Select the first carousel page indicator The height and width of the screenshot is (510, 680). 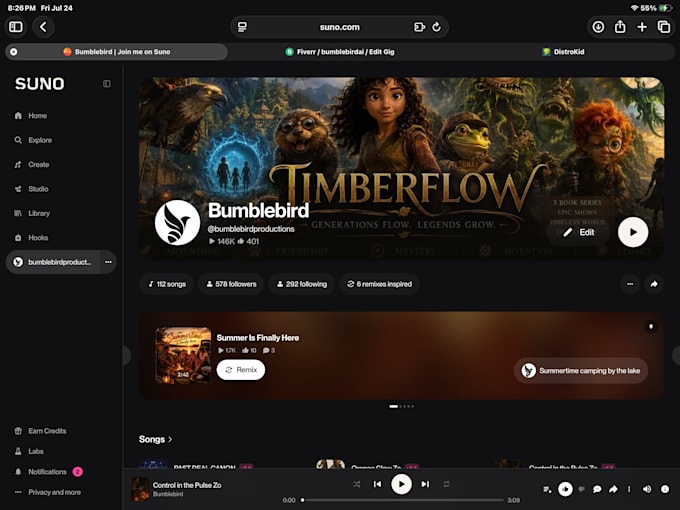pyautogui.click(x=393, y=406)
